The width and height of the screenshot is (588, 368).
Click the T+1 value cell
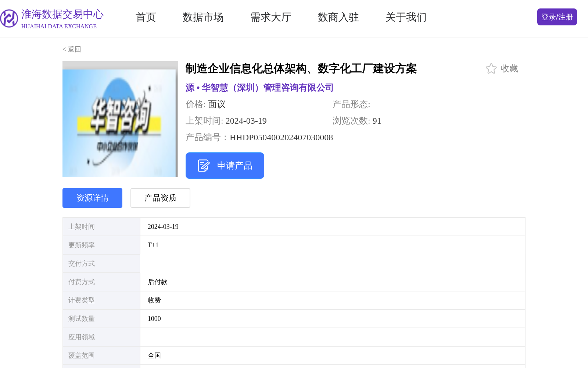332,245
